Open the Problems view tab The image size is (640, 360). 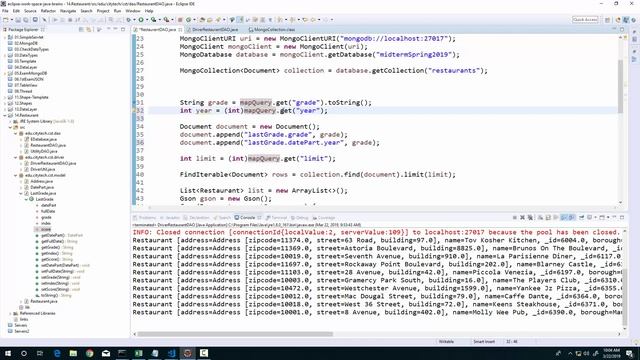click(x=145, y=218)
